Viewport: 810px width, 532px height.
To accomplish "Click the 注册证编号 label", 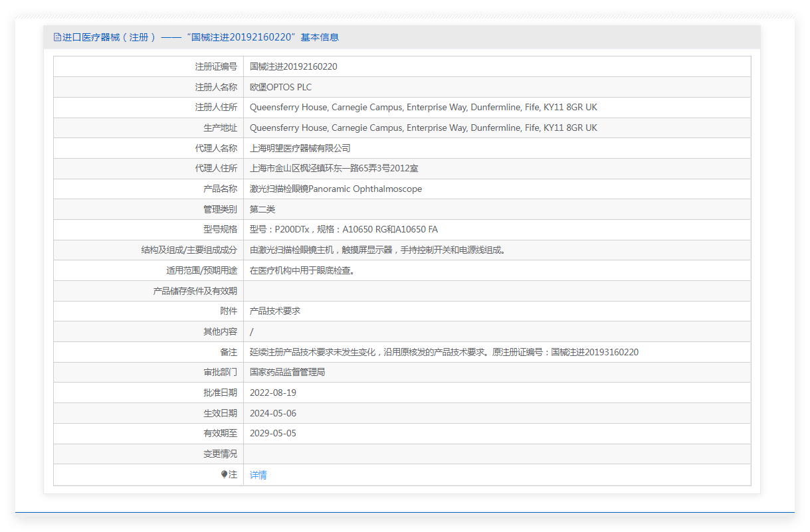I will (216, 66).
